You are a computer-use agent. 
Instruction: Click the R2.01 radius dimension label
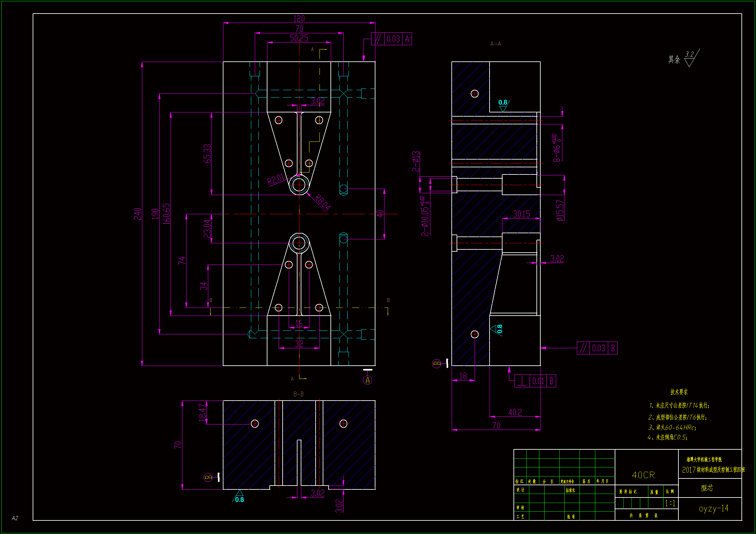pos(275,180)
